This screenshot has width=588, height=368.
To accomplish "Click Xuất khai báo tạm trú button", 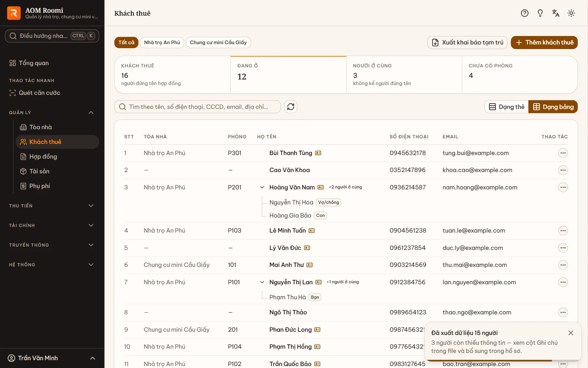I will 467,43.
